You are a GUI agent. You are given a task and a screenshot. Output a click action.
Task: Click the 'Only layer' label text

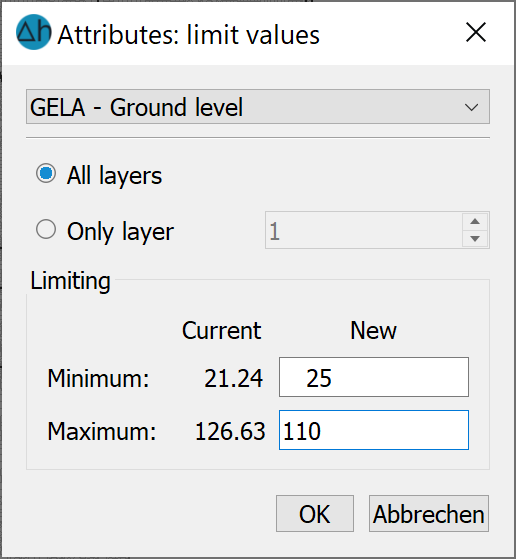click(120, 232)
